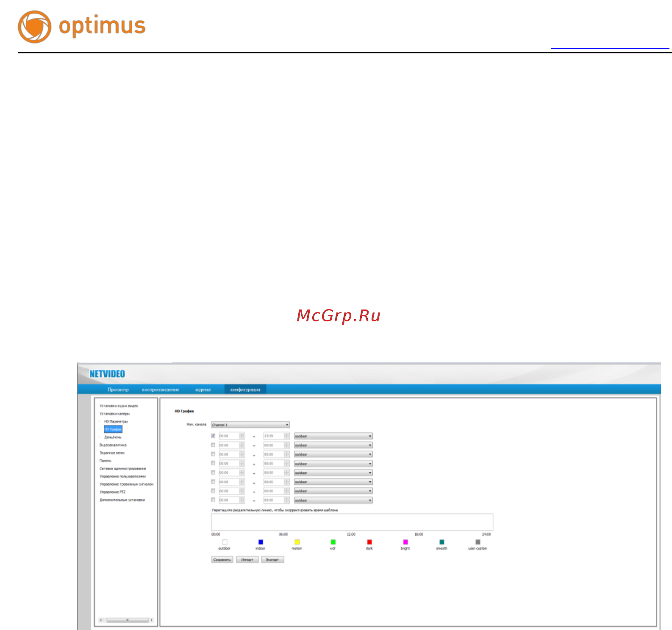The height and width of the screenshot is (630, 672).
Task: Click the gray user-custom color swatch
Action: pos(478,542)
